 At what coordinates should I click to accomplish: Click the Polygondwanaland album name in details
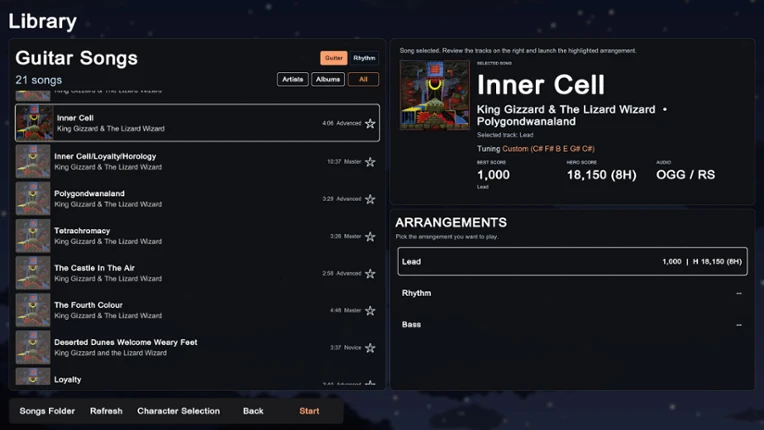coord(526,121)
